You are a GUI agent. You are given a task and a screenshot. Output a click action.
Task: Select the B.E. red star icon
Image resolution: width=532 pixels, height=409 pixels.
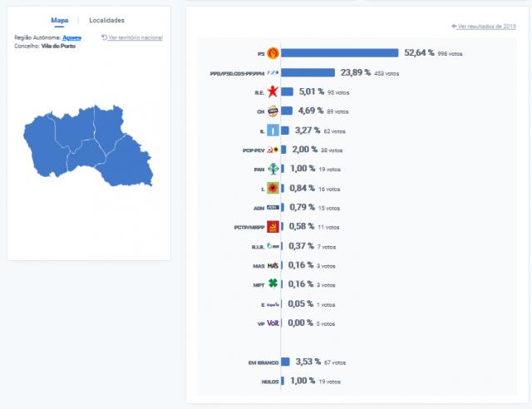tap(273, 92)
